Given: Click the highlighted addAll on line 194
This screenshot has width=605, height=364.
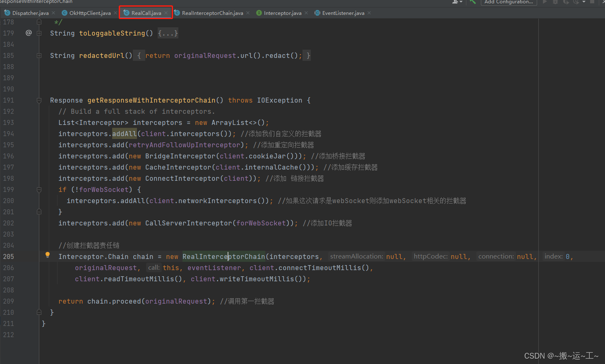Looking at the screenshot, I should [x=125, y=134].
